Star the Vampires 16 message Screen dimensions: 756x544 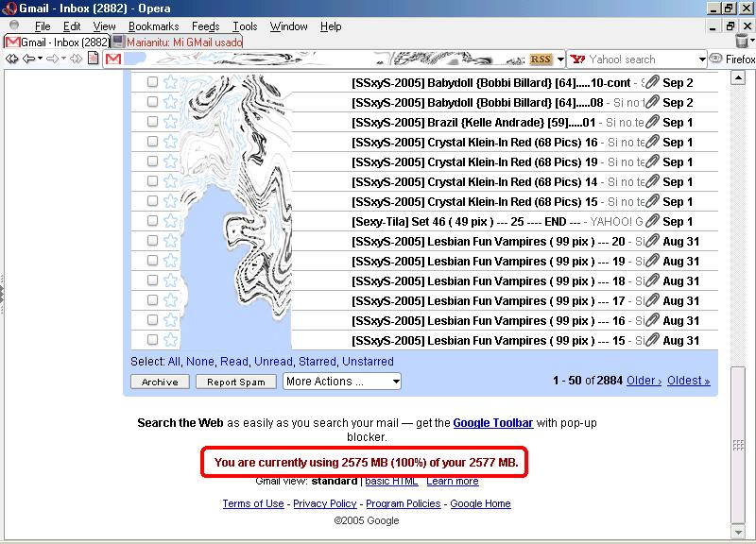click(x=171, y=320)
